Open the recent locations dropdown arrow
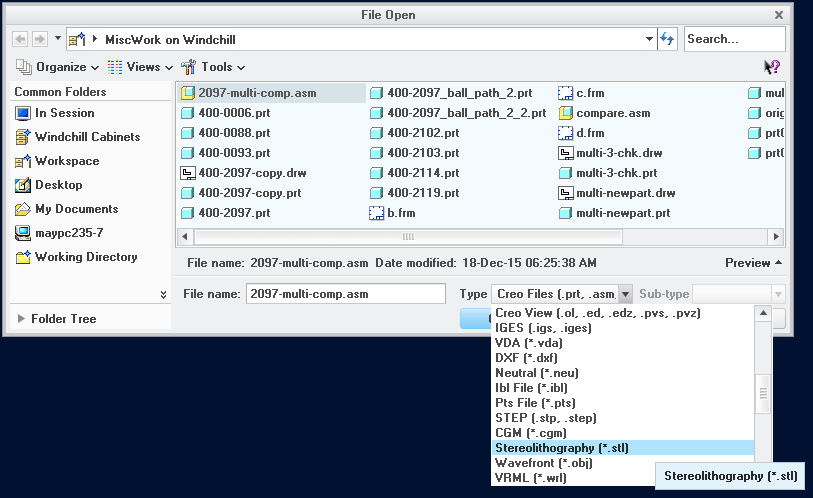Screen dimensions: 813x498 [x=58, y=39]
